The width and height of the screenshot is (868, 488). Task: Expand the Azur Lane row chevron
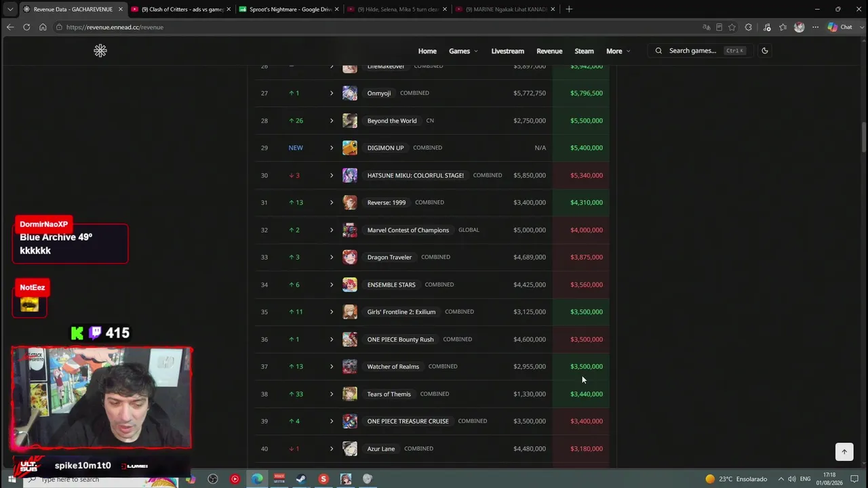pos(332,449)
